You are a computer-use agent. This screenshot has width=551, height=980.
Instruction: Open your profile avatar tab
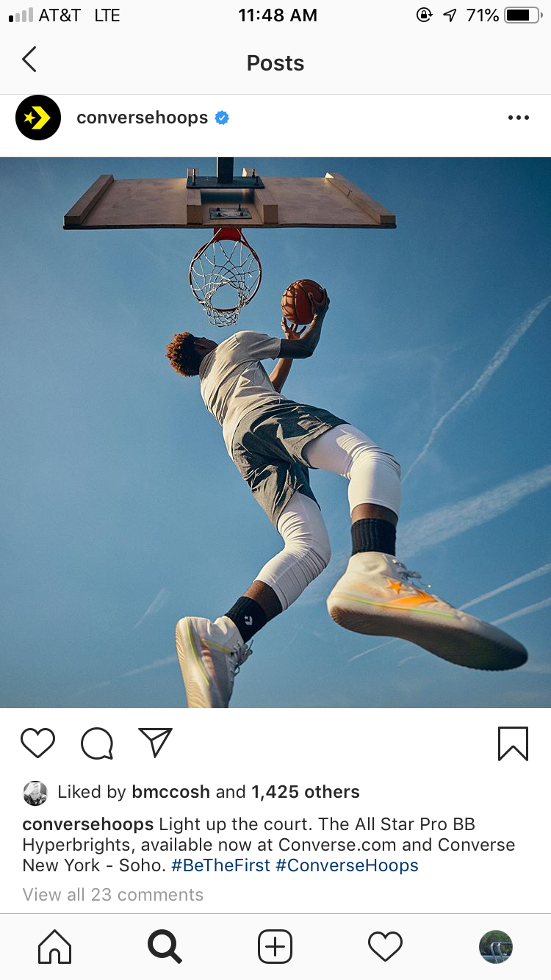tap(496, 946)
